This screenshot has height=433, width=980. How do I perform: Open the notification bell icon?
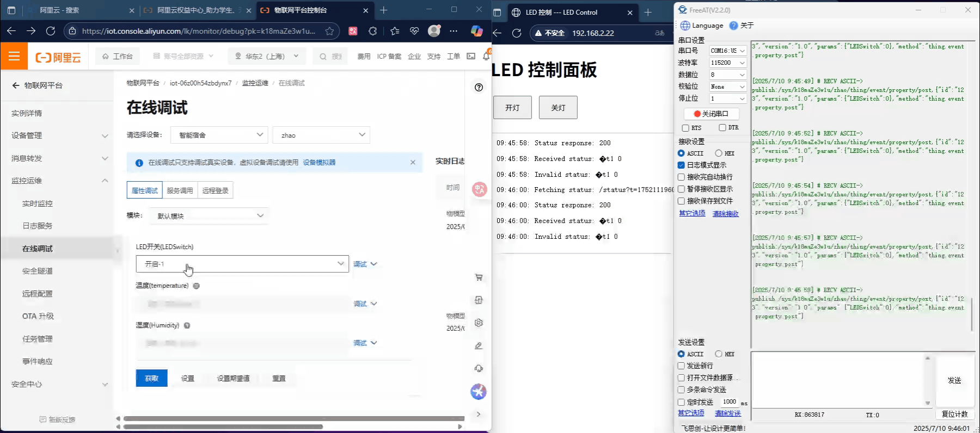coord(486,56)
